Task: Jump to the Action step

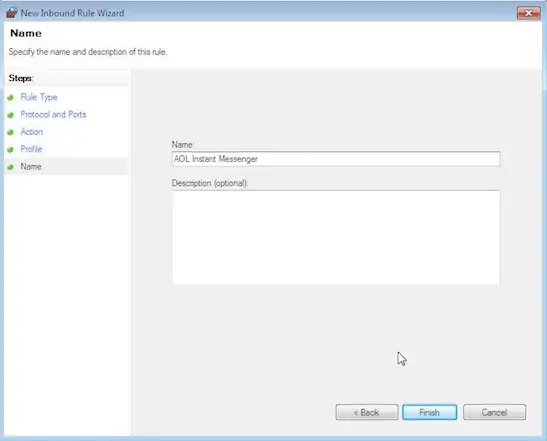Action: click(x=32, y=132)
